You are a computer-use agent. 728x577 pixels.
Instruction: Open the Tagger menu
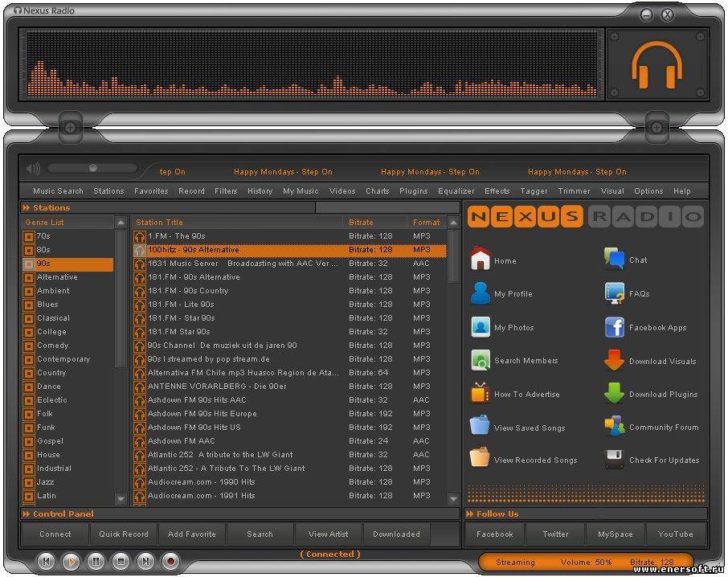534,190
